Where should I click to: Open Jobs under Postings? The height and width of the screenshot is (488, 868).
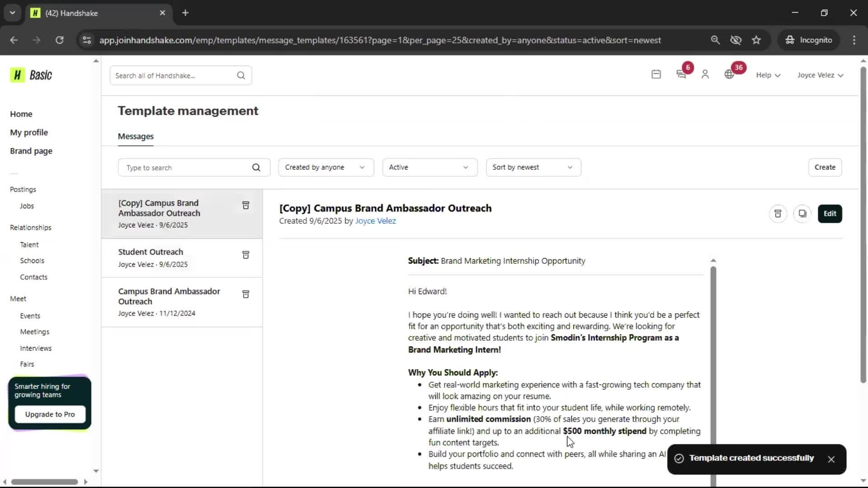27,206
